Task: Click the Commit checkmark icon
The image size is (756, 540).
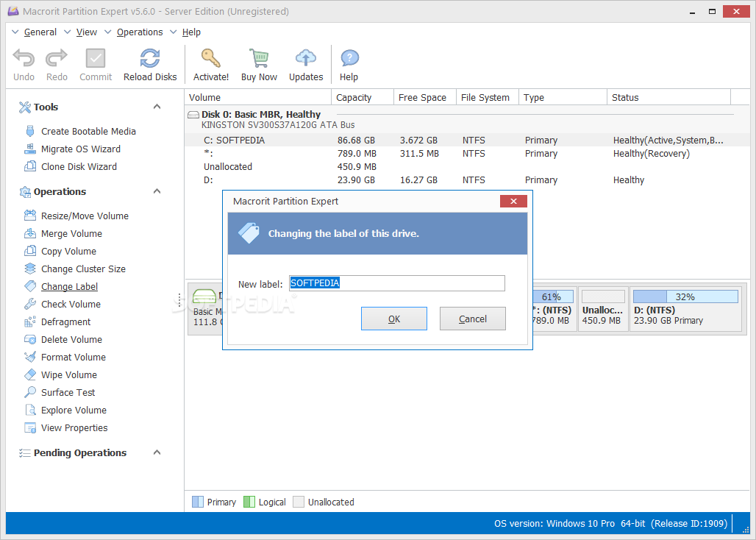Action: [96, 58]
